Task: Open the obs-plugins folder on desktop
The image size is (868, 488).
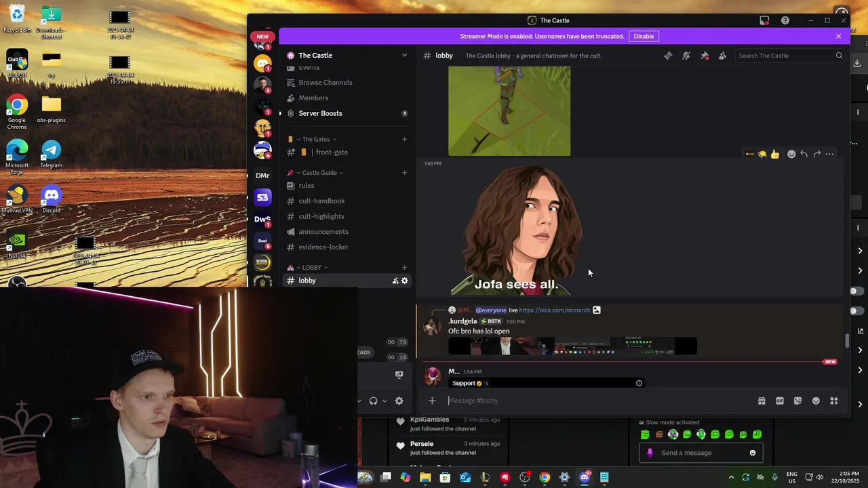Action: [51, 110]
